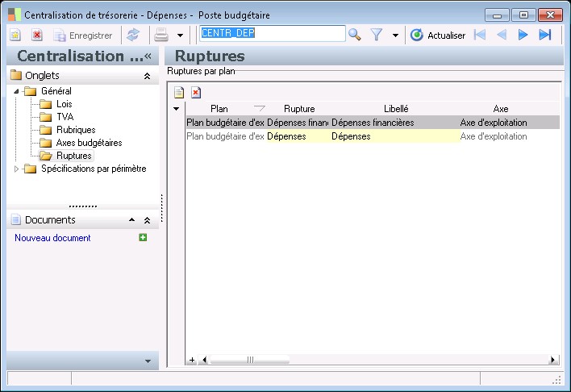This screenshot has height=392, width=571.
Task: Click the green plus add document icon
Action: (143, 237)
